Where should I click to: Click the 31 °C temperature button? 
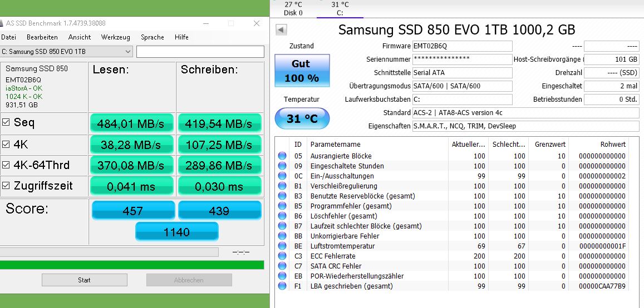pos(302,118)
